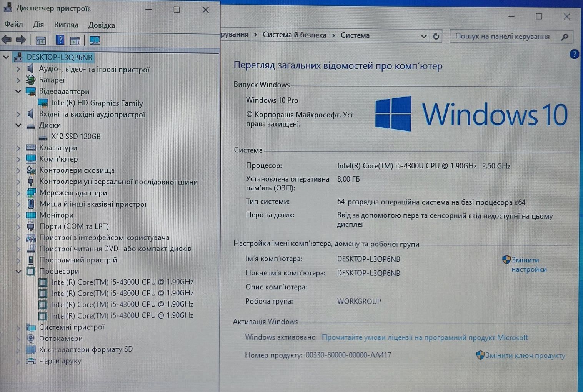This screenshot has width=583, height=392.
Task: Click the WORKGROUP value text
Action: click(x=359, y=301)
